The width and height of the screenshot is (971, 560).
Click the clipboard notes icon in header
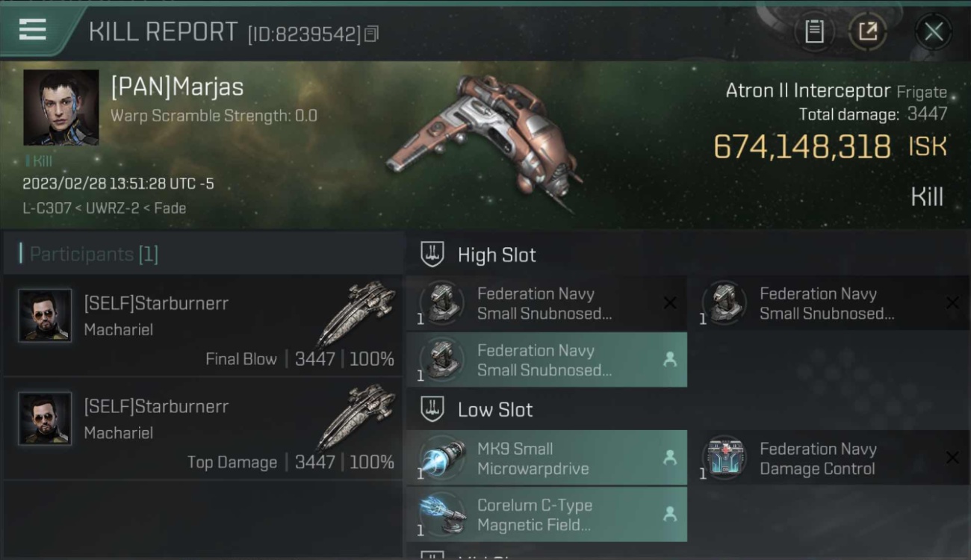coord(814,31)
